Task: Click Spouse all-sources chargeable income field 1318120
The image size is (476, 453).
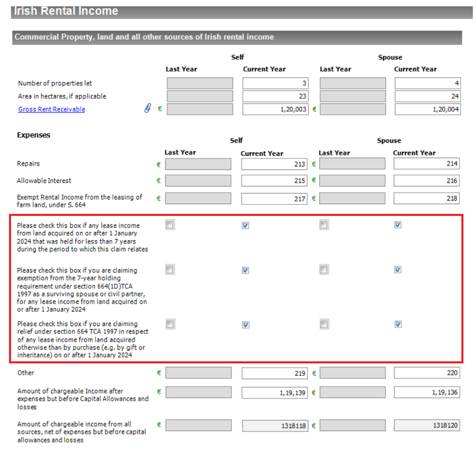Action: [427, 425]
